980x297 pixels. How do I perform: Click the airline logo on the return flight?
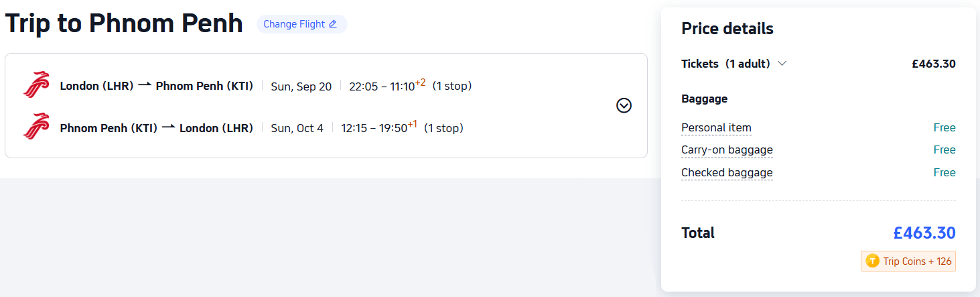(36, 127)
